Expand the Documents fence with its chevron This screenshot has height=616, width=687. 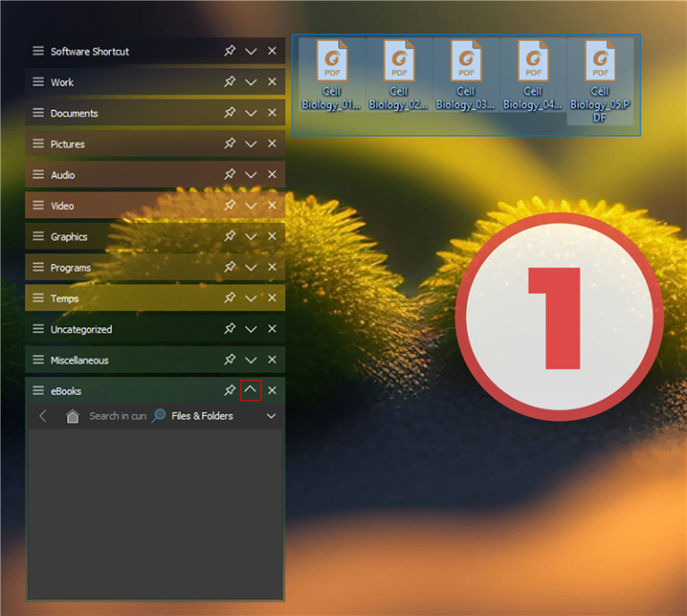pyautogui.click(x=250, y=113)
